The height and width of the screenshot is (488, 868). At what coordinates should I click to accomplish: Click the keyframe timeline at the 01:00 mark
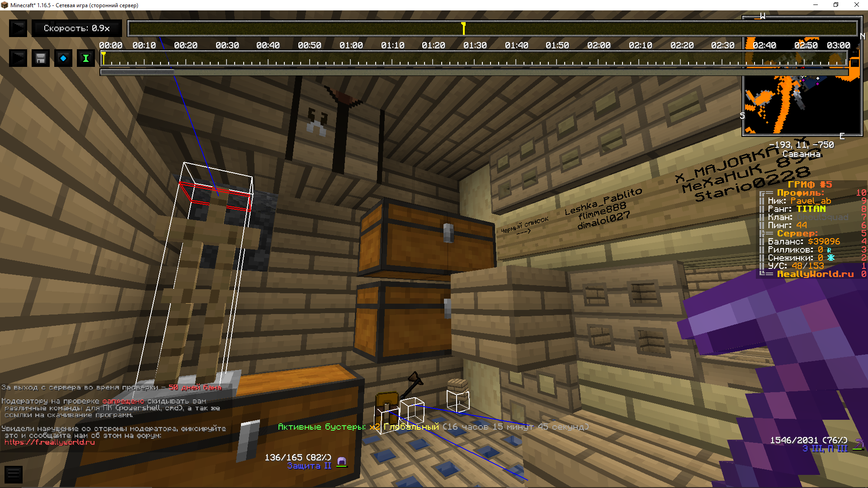[351, 59]
